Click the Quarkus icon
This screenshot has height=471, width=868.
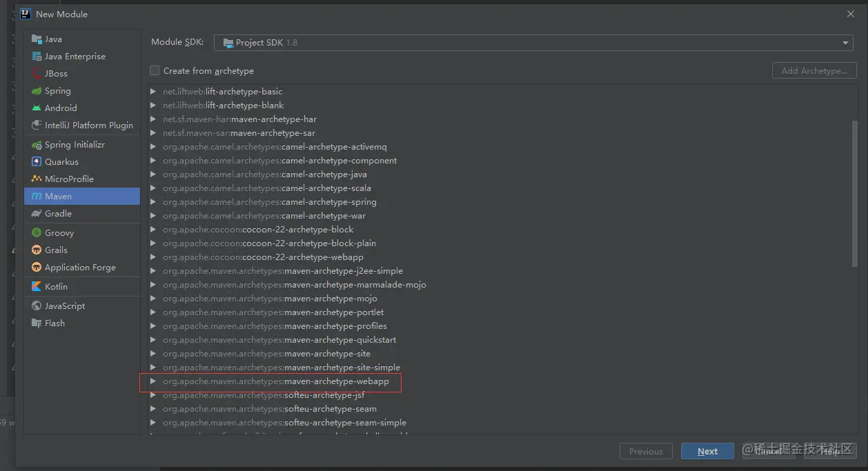(37, 162)
